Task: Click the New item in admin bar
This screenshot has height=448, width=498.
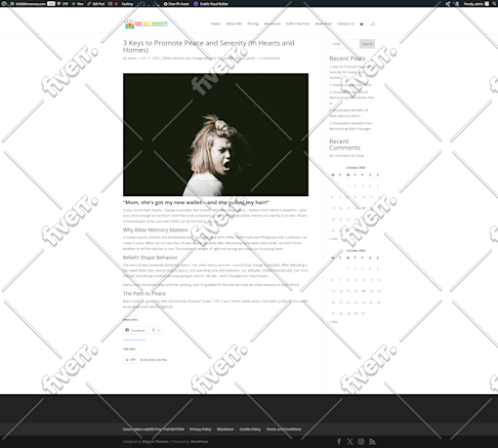Action: pyautogui.click(x=78, y=4)
